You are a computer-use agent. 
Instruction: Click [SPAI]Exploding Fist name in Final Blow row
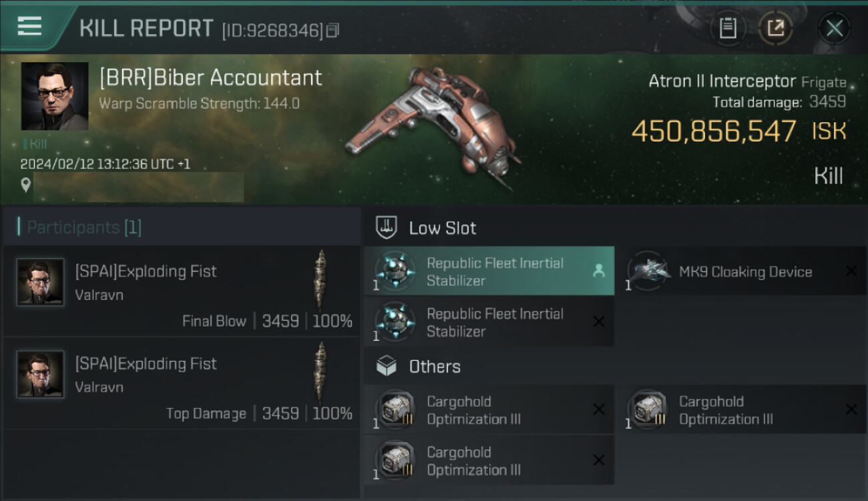click(x=146, y=271)
